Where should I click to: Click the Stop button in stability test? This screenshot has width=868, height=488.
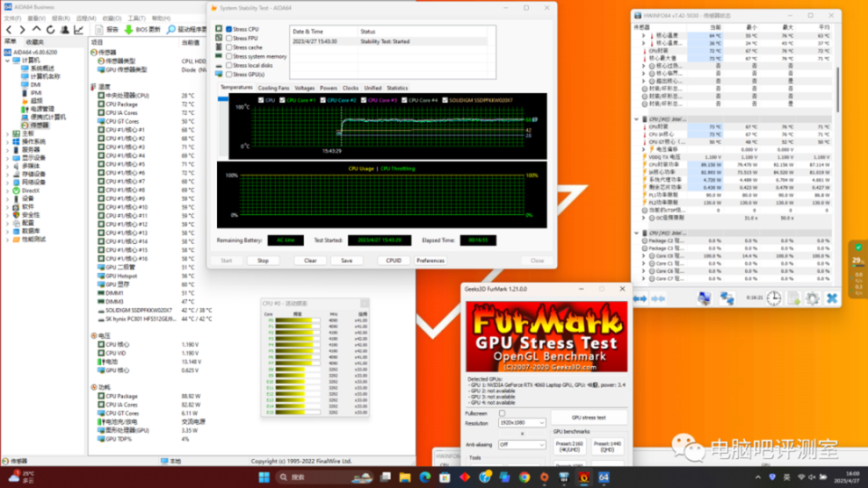tap(263, 260)
